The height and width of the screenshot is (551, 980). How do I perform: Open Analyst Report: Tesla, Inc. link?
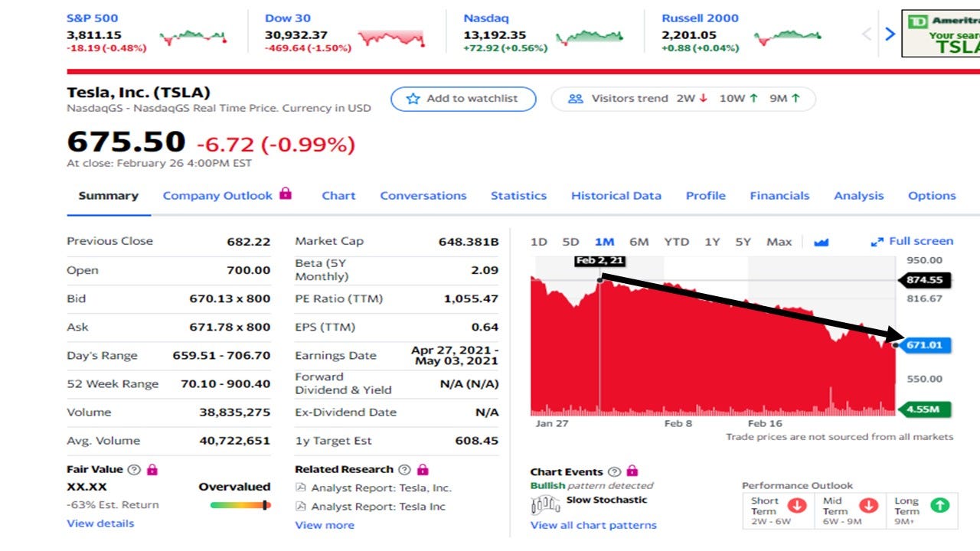[x=381, y=488]
